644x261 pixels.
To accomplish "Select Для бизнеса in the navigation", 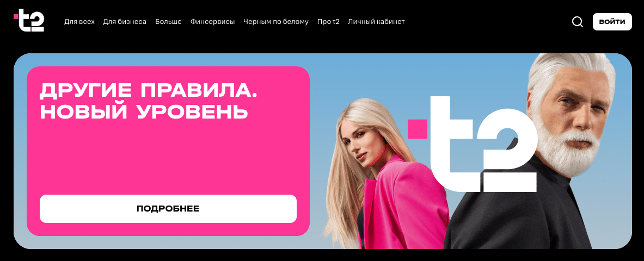I will coord(125,22).
